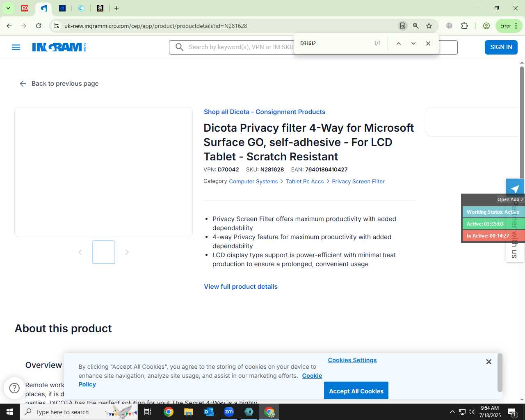Switch to the fourth browser tab

pos(81,8)
